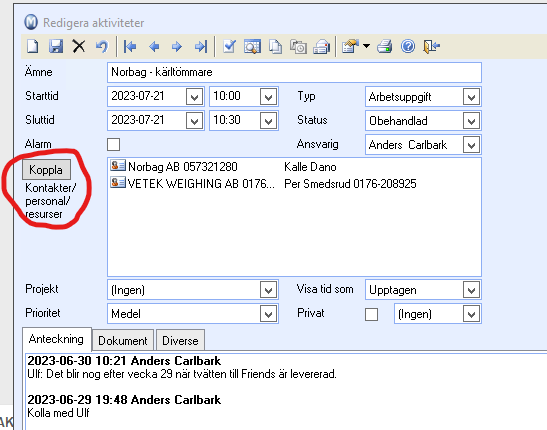Expand the Typ dropdown showing Arbetsuppgift

click(471, 97)
